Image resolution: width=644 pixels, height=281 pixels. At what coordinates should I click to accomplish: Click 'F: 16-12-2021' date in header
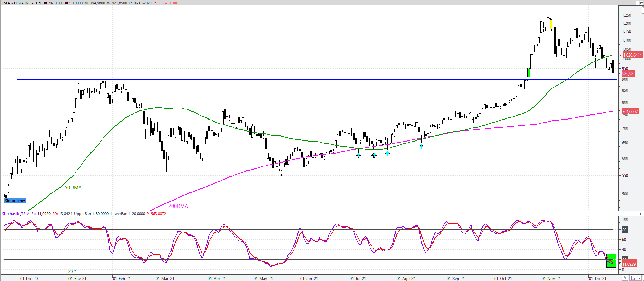point(140,3)
